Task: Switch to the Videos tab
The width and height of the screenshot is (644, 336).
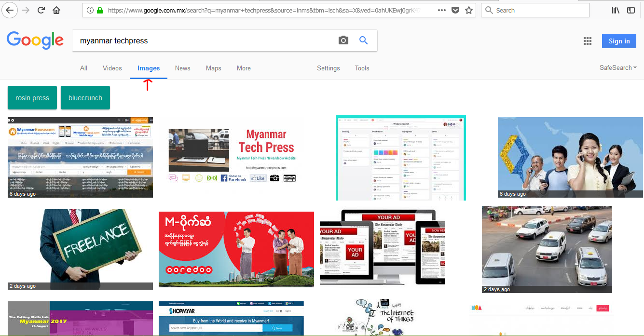Action: pos(112,68)
